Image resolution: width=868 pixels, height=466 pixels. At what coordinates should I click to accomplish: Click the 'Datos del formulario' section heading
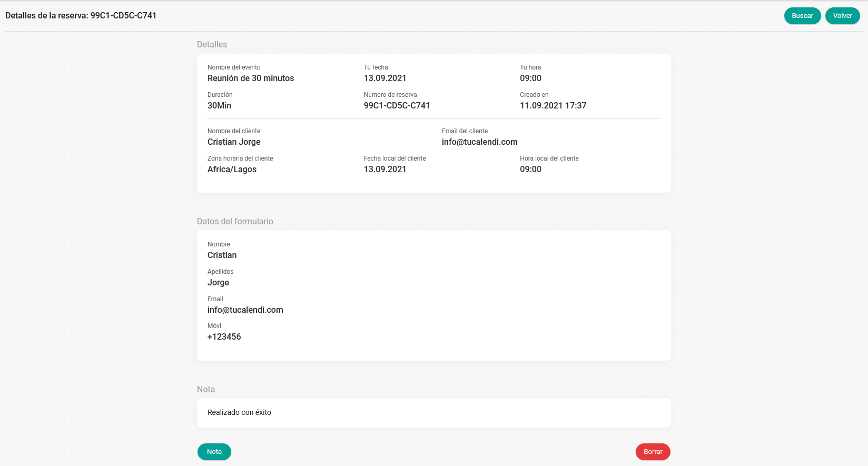tap(235, 221)
